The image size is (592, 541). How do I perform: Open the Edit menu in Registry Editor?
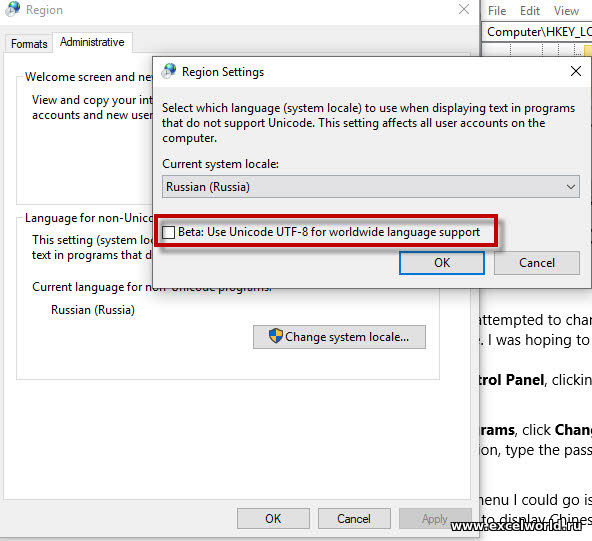coord(530,11)
